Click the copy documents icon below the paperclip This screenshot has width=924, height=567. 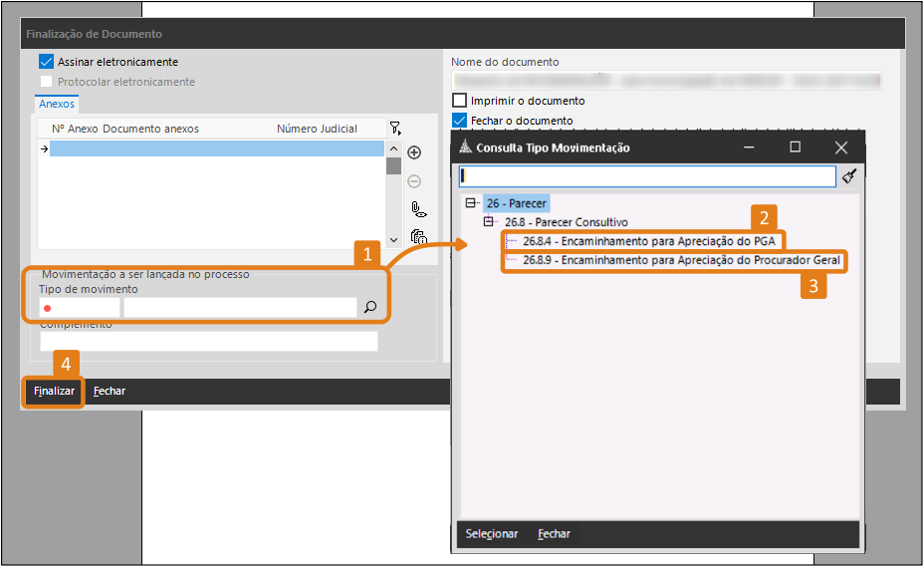(418, 236)
